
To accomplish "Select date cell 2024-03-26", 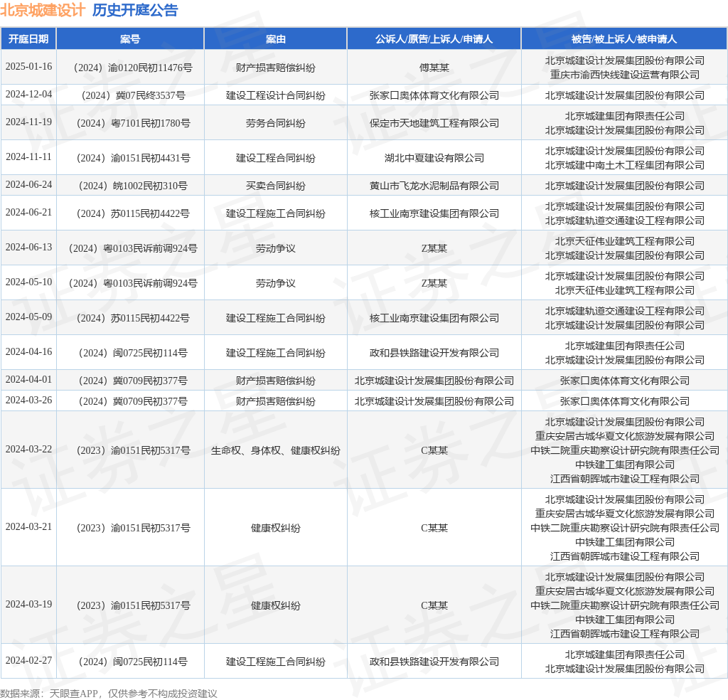I will pos(28,401).
